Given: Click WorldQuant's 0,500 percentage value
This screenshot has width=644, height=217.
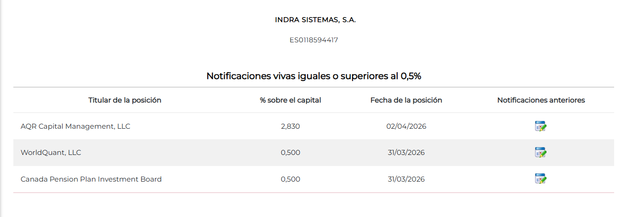Looking at the screenshot, I should [290, 153].
